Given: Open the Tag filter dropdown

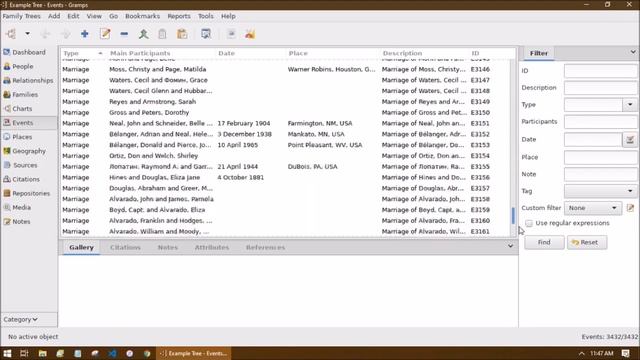Looking at the screenshot, I should [600, 191].
